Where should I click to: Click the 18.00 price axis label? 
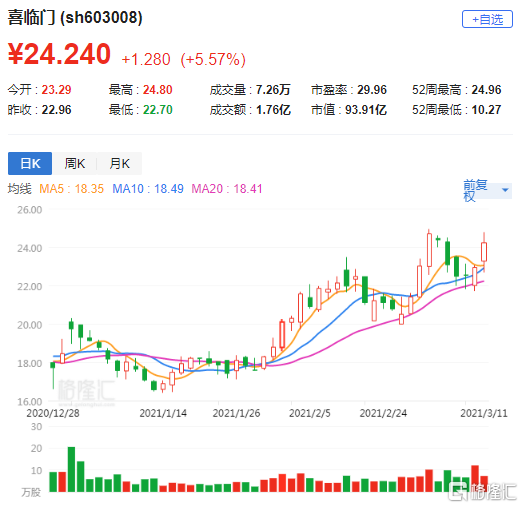tap(30, 363)
